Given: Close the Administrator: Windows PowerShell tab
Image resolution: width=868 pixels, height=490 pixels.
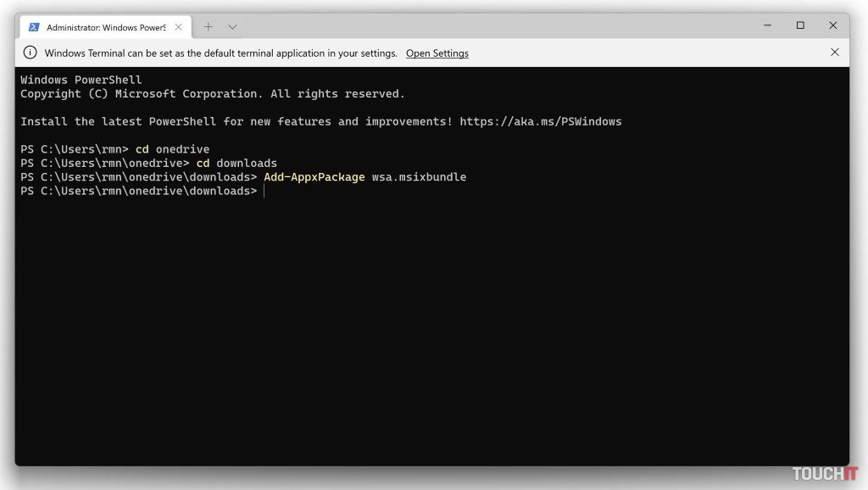Looking at the screenshot, I should 178,27.
